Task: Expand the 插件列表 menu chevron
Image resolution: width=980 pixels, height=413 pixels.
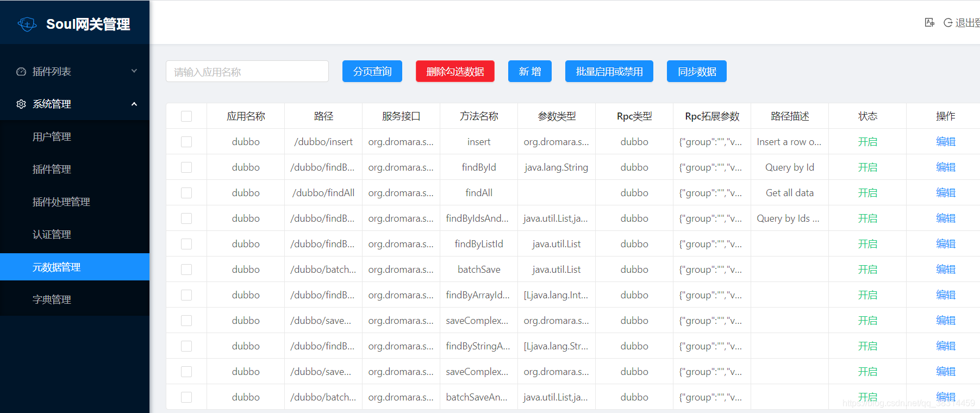Action: tap(134, 71)
